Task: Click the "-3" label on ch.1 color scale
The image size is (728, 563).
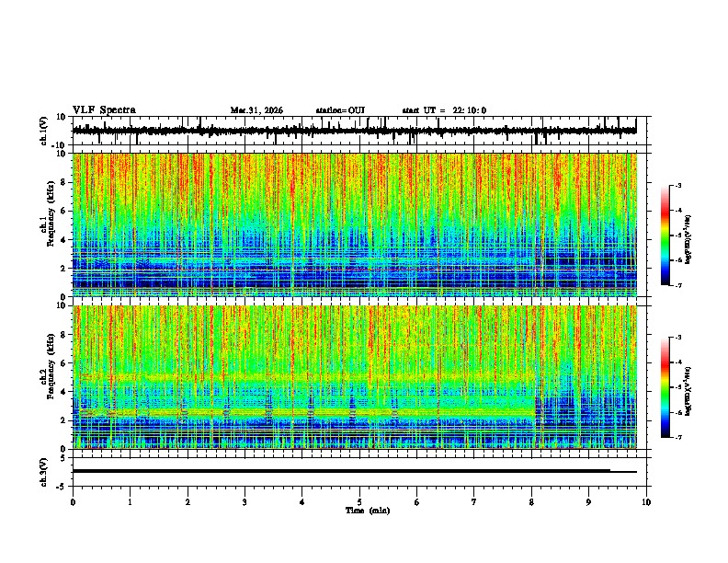Action: click(677, 186)
